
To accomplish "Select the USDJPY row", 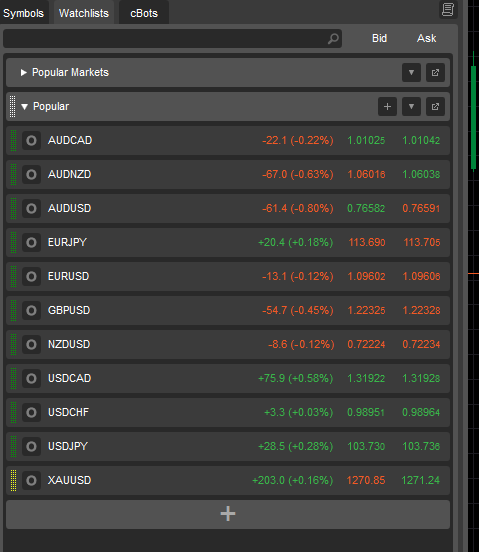I will 228,446.
